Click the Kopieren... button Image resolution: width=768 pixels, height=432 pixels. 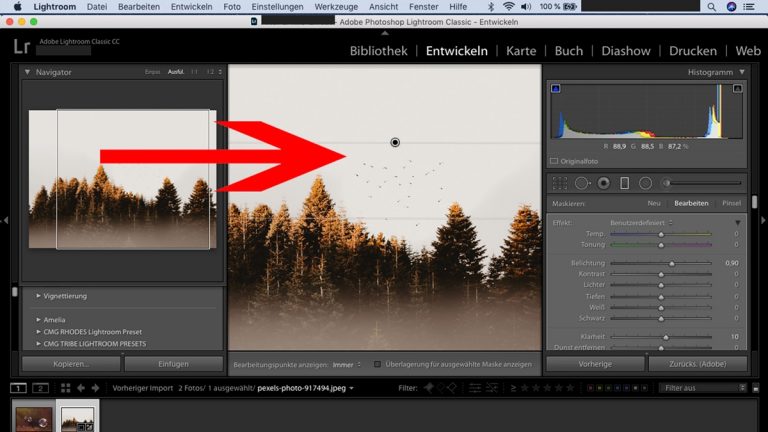click(x=71, y=364)
